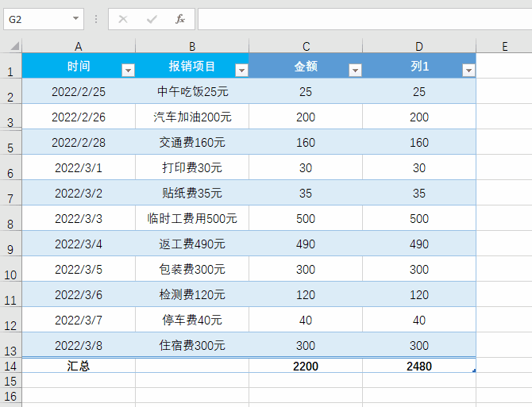Click the 汇总 total row label
532x407 pixels.
click(x=79, y=366)
